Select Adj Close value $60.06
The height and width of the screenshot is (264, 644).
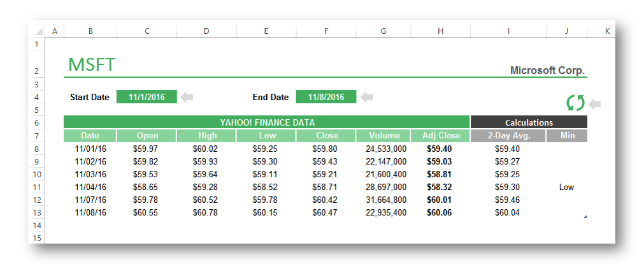(440, 212)
